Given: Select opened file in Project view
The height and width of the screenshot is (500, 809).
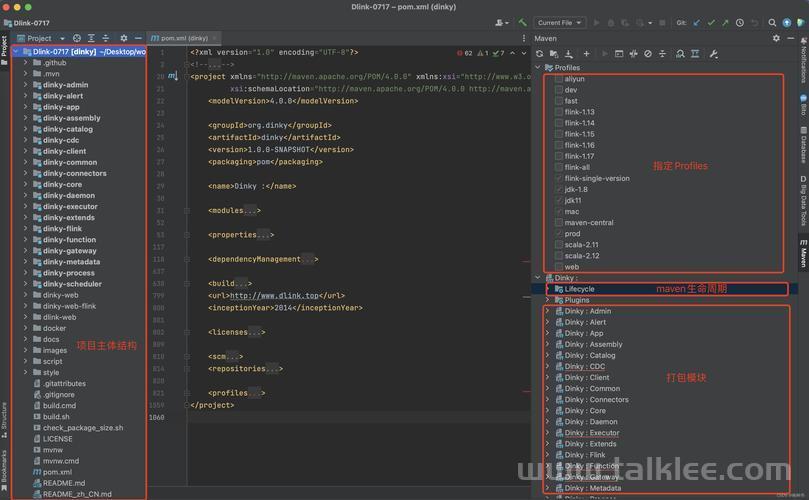Looking at the screenshot, I should (x=77, y=38).
